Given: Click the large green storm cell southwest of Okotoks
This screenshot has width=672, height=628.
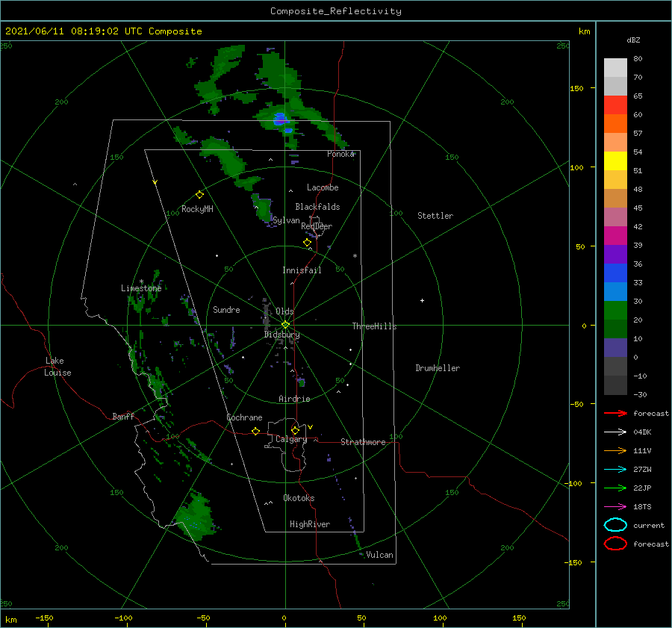Looking at the screenshot, I should 196,516.
